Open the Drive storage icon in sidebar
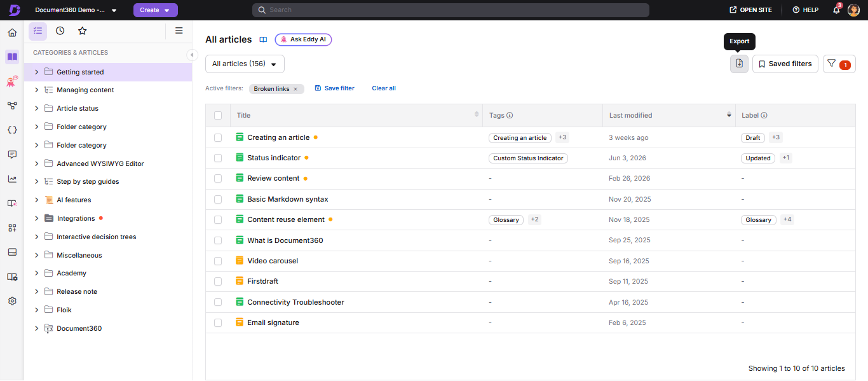 click(12, 252)
